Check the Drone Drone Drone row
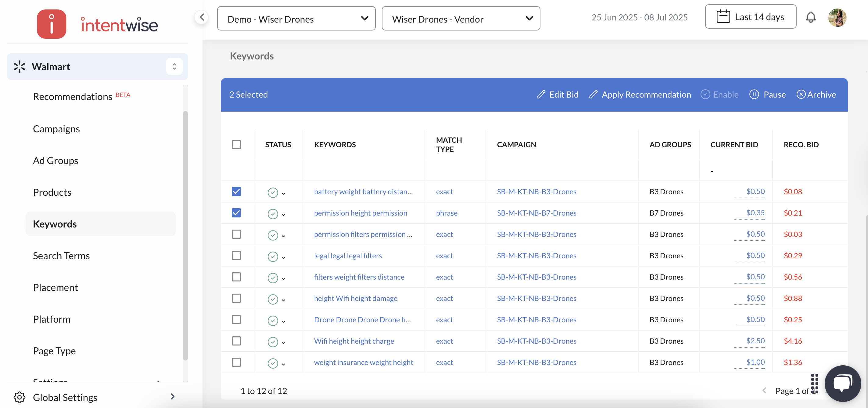Image resolution: width=868 pixels, height=408 pixels. 236,319
